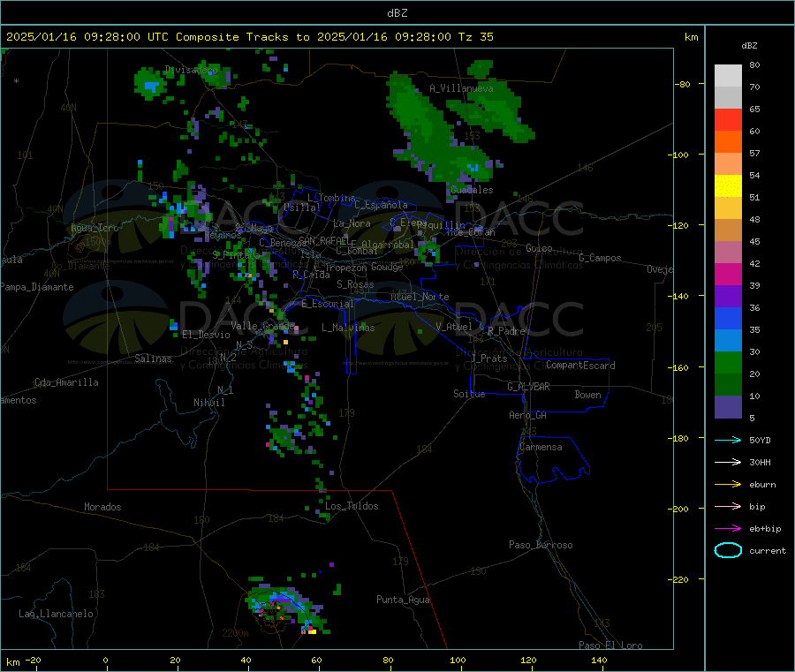
Task: Click the 'Lag.Llancanelo' map label
Action: (56, 614)
